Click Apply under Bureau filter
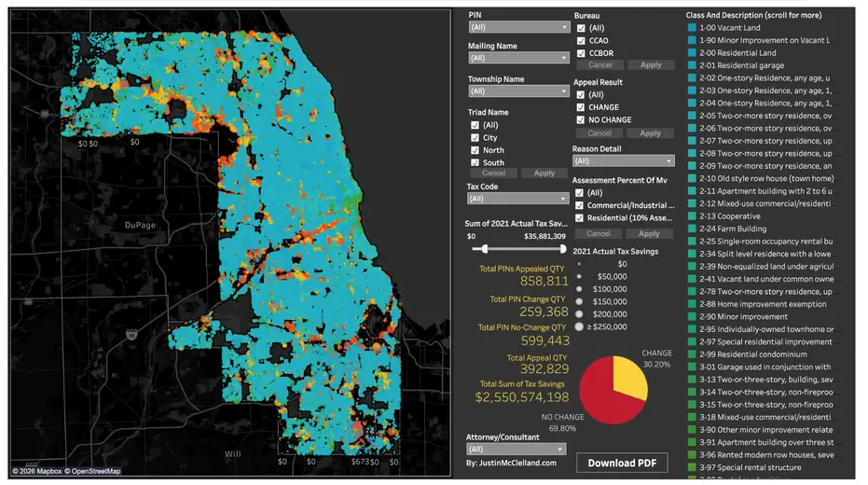This screenshot has width=868, height=485. 651,64
